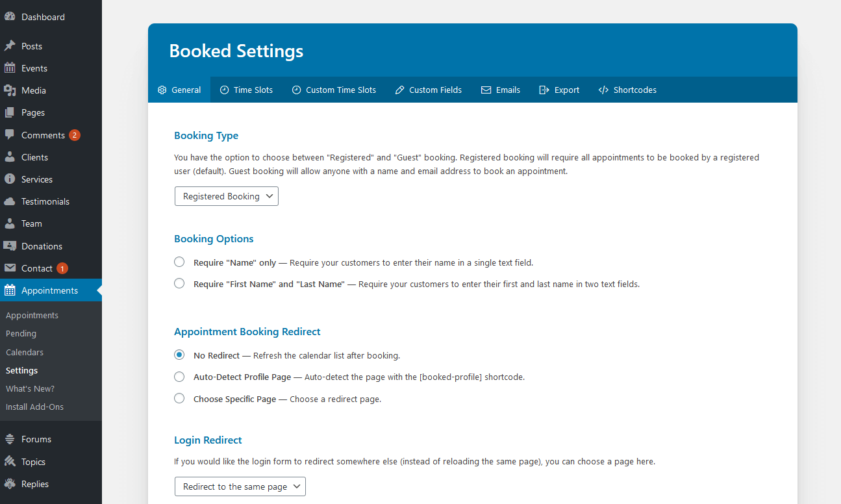
Task: Expand the Redirect to the same page dropdown
Action: (x=240, y=486)
